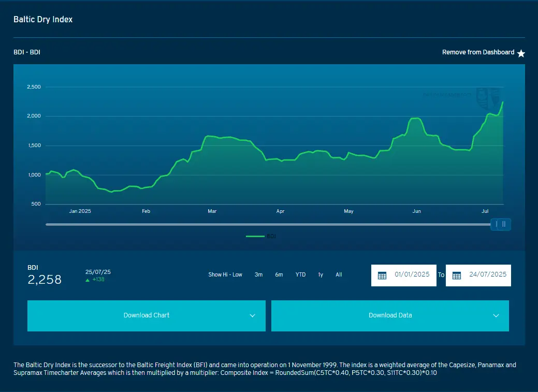Open the calendar icon for the end date

457,275
